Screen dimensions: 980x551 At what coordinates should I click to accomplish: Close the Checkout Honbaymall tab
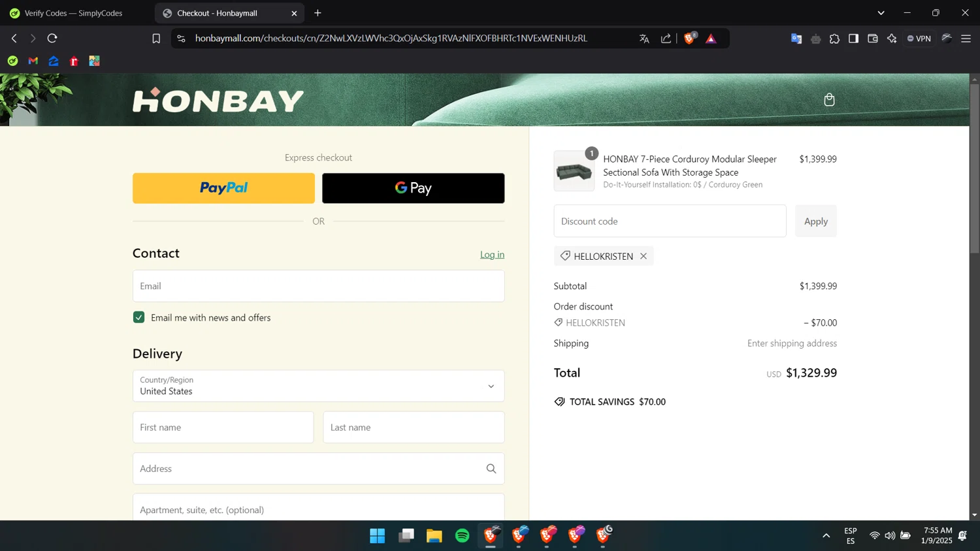click(294, 13)
